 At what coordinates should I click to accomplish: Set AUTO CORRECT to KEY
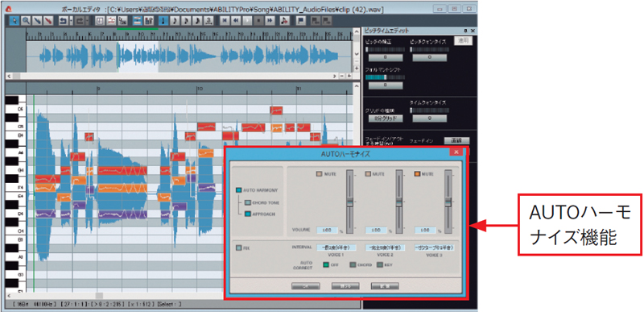(380, 264)
